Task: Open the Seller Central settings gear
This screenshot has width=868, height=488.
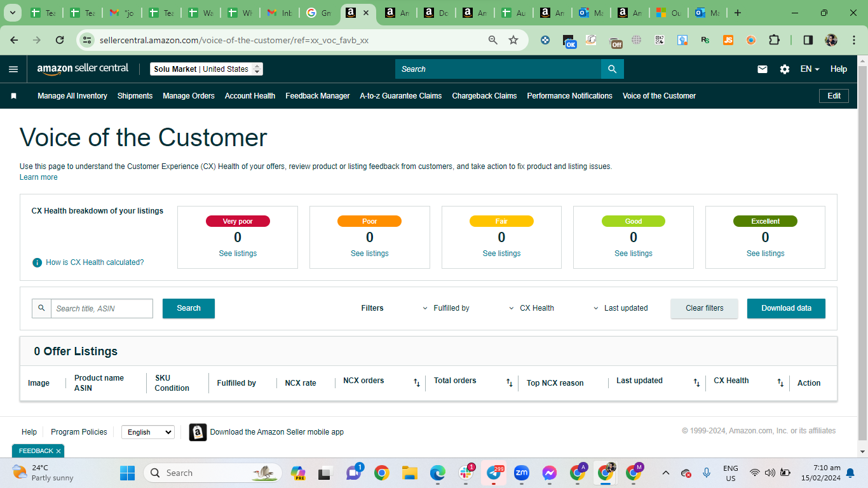Action: tap(785, 69)
